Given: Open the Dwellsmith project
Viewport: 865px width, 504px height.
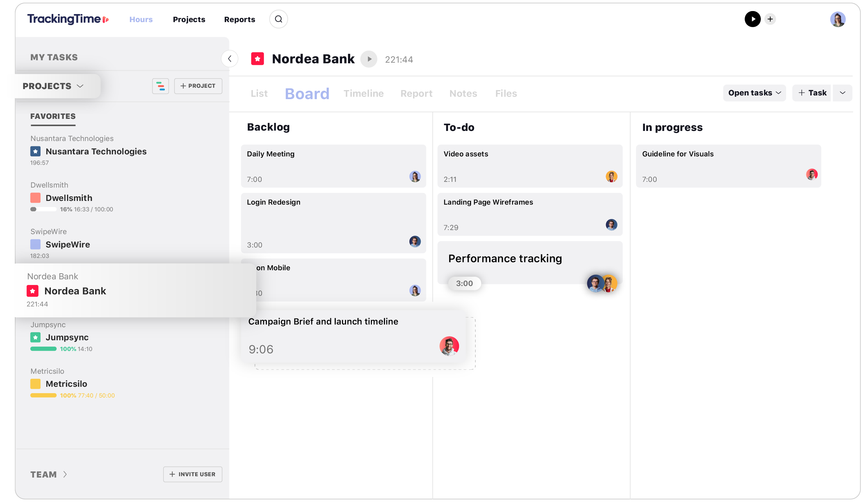Looking at the screenshot, I should coord(69,198).
